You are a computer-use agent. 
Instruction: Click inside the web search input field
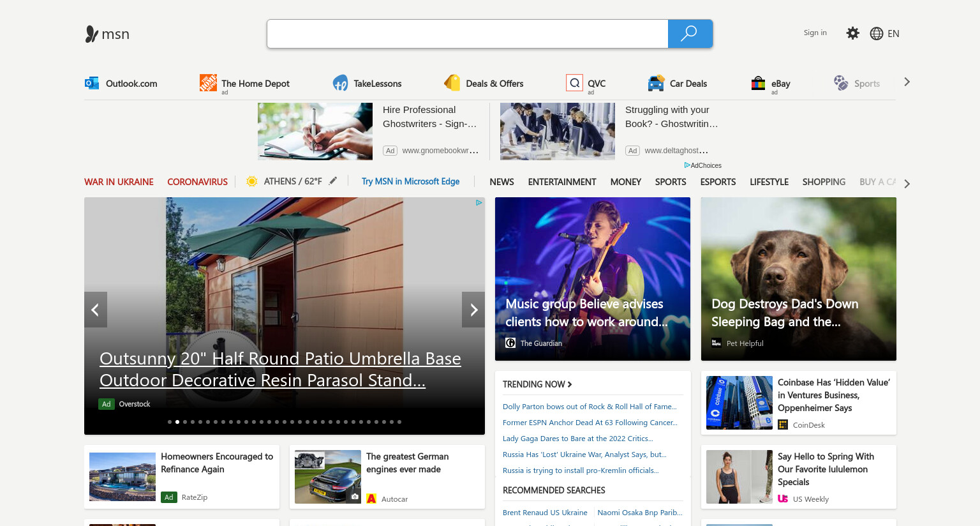click(468, 34)
